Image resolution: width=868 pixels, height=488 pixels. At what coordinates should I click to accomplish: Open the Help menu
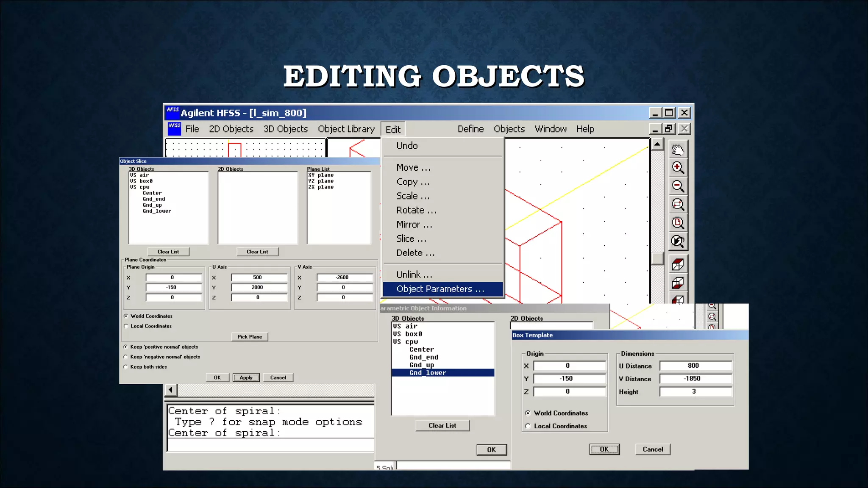585,129
